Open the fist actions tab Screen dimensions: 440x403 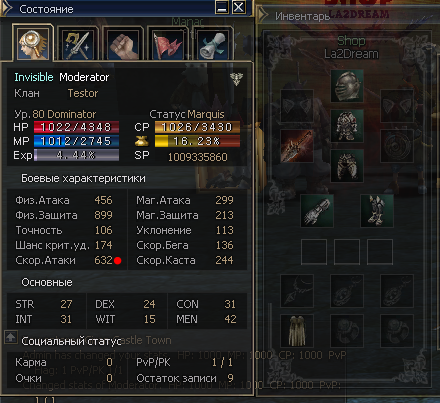123,45
